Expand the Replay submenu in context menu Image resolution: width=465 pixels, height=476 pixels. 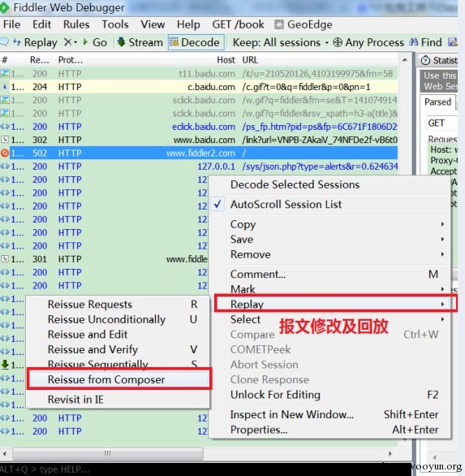[335, 303]
